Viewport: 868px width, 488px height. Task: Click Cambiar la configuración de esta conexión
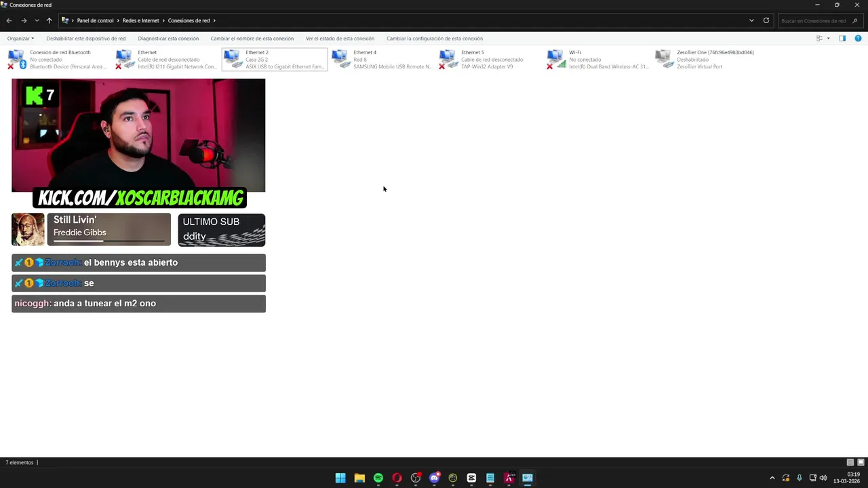pyautogui.click(x=435, y=39)
